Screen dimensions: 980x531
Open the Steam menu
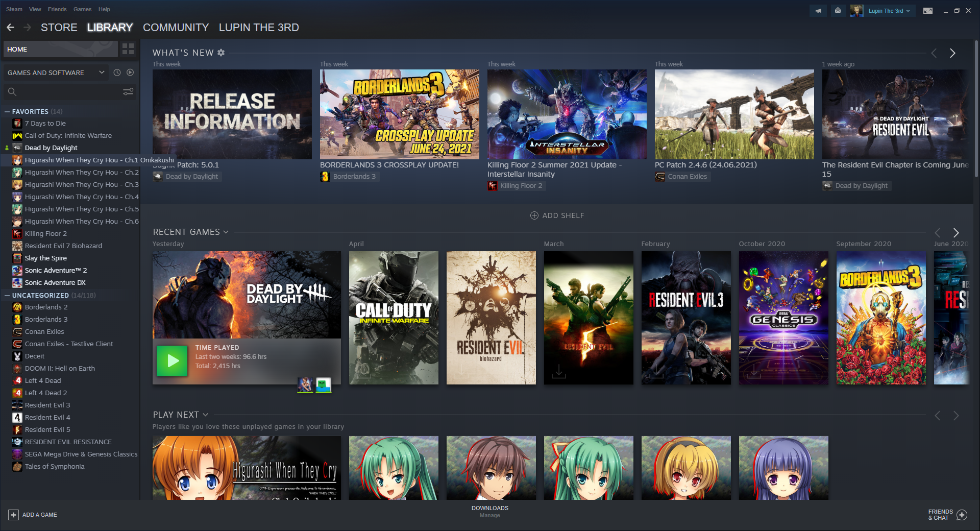pos(14,9)
